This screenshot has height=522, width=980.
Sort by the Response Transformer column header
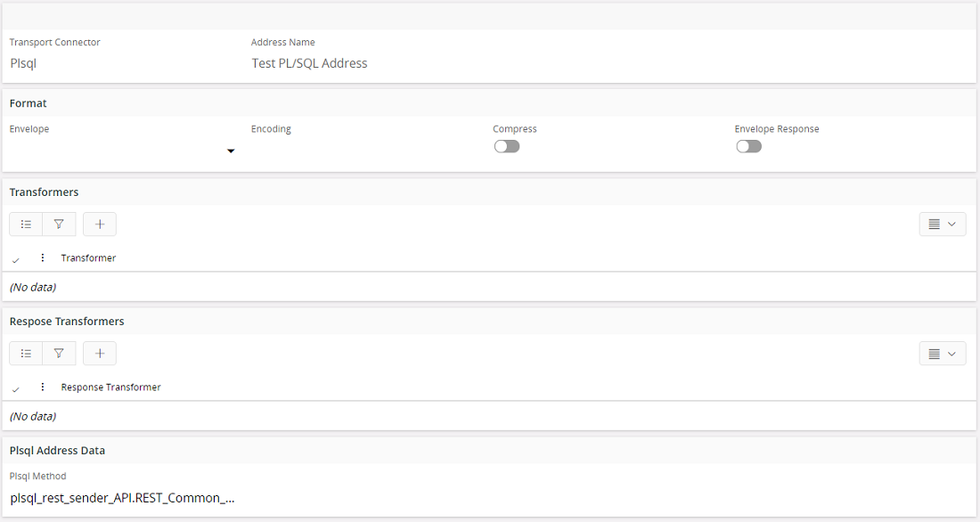point(110,387)
